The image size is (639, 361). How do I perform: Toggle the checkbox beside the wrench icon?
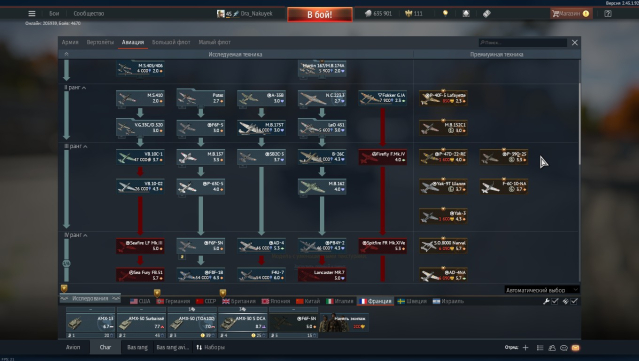(x=555, y=301)
